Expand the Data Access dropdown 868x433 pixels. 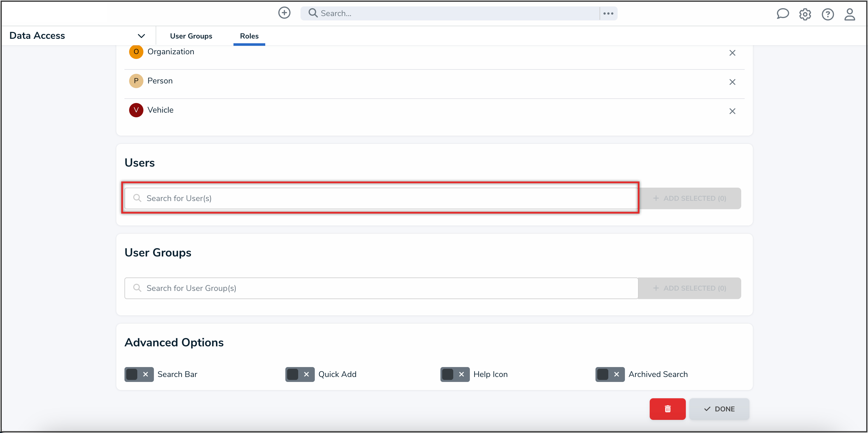coord(142,35)
